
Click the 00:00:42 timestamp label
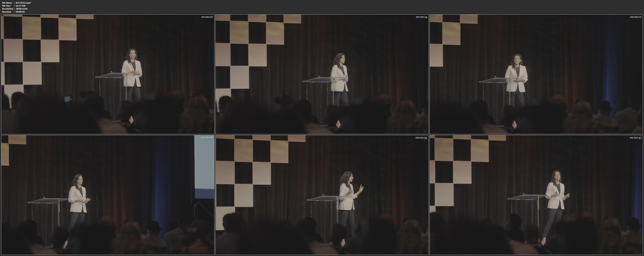(636, 138)
